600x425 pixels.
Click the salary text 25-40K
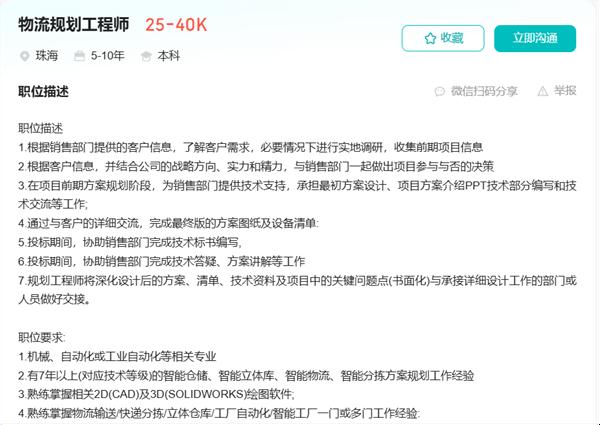click(176, 25)
